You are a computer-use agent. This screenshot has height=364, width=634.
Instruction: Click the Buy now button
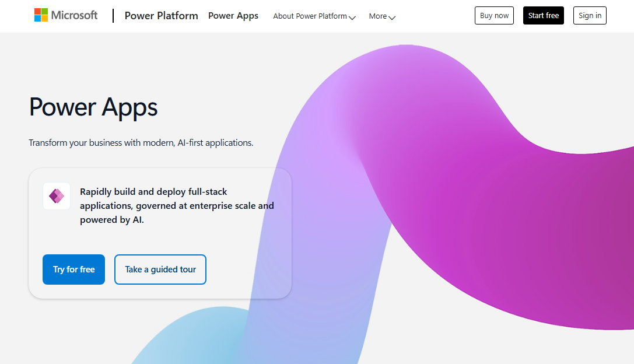[494, 15]
